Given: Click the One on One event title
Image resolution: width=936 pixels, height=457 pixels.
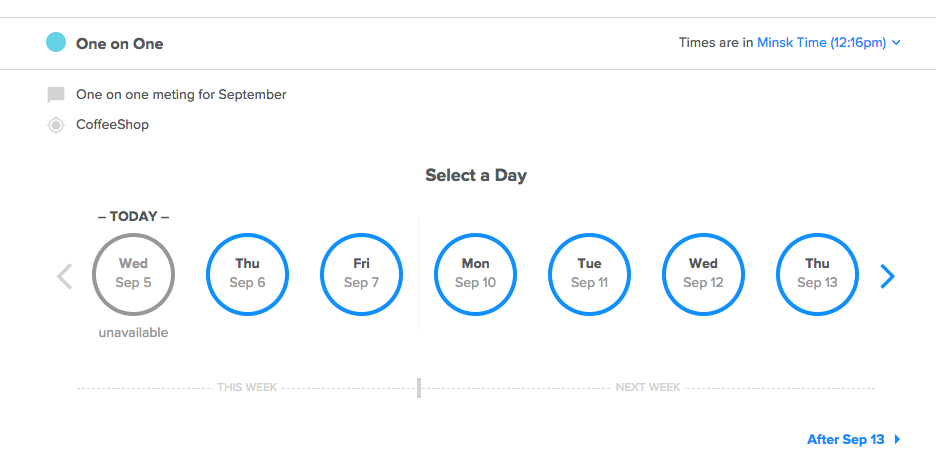Looking at the screenshot, I should [x=120, y=44].
